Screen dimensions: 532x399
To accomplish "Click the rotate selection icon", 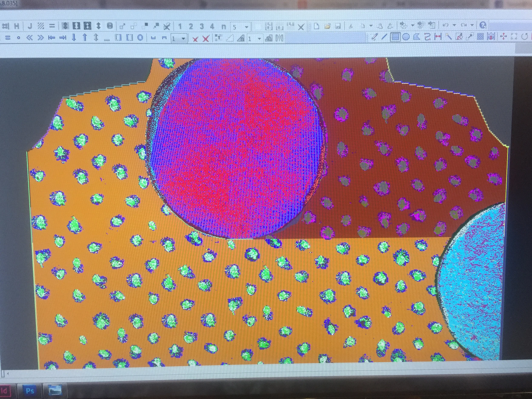I will pos(525,37).
